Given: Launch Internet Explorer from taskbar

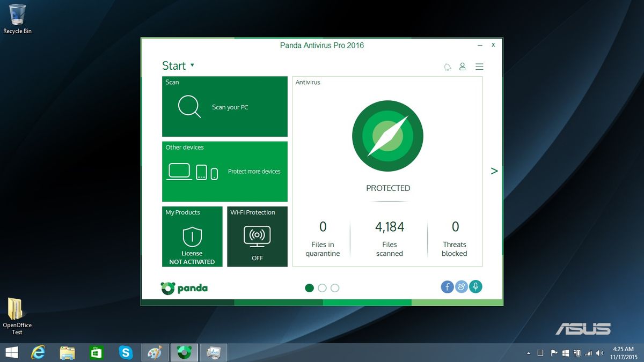Looking at the screenshot, I should pos(38,352).
